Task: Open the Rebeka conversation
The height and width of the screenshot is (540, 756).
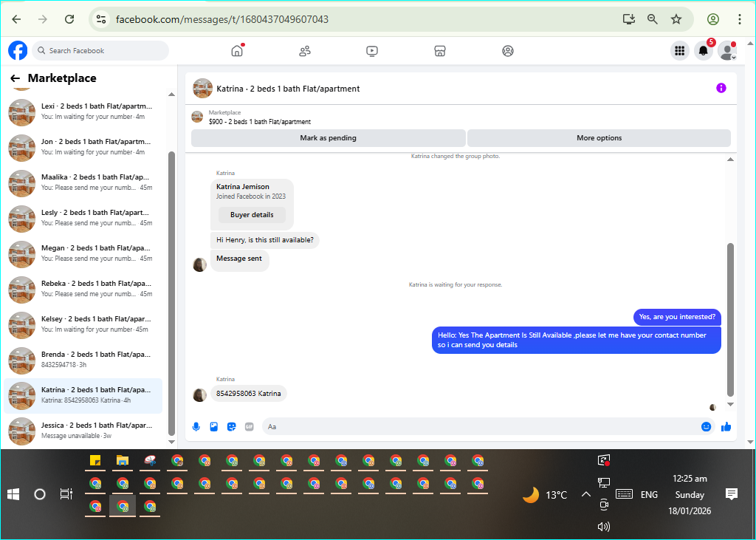Action: 83,289
